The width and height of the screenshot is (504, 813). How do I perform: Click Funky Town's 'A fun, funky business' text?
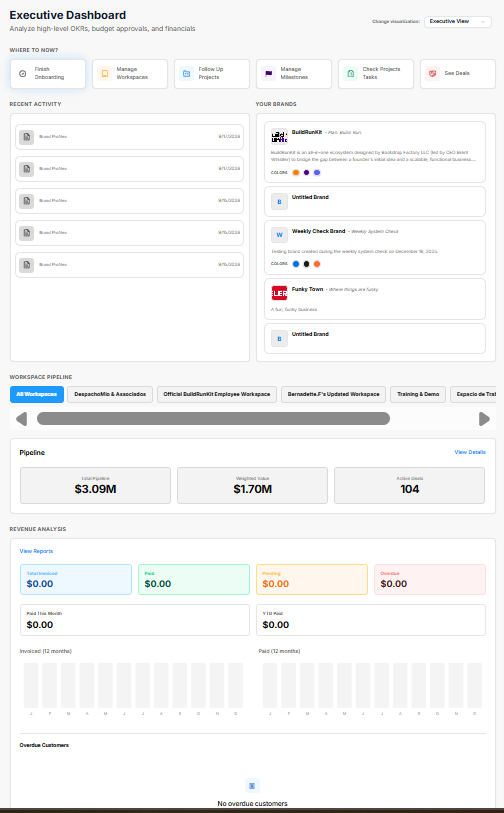294,310
